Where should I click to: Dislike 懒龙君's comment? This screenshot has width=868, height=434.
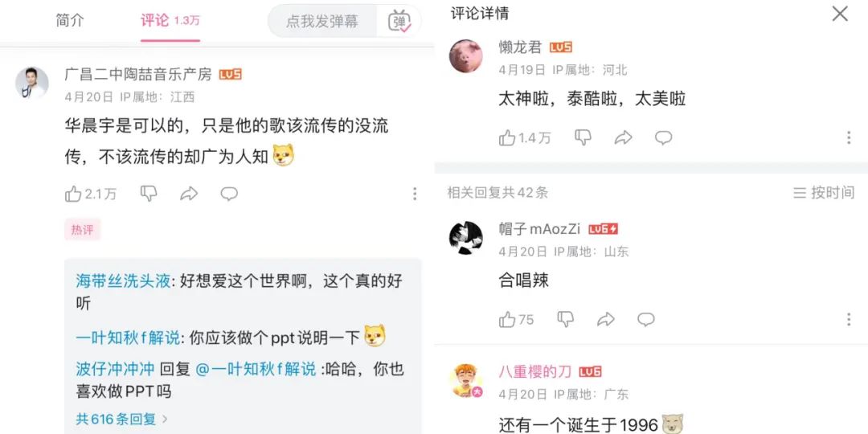[x=583, y=137]
